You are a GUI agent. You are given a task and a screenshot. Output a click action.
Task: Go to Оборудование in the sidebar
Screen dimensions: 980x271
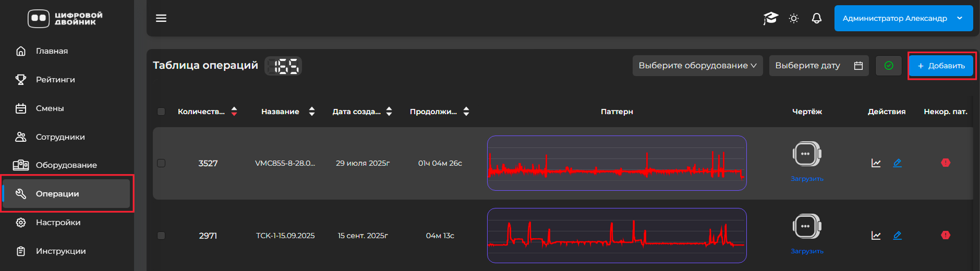tap(66, 165)
